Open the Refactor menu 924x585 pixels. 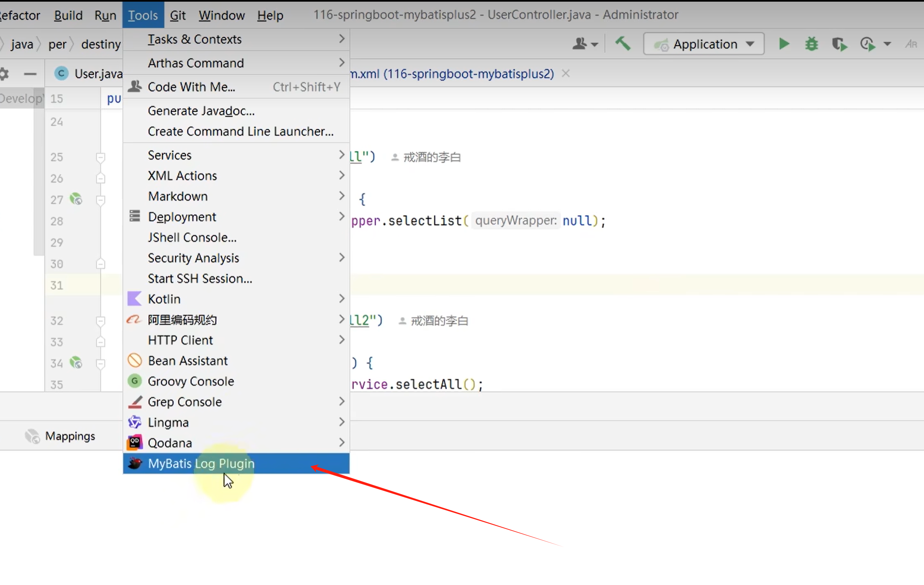coord(20,15)
